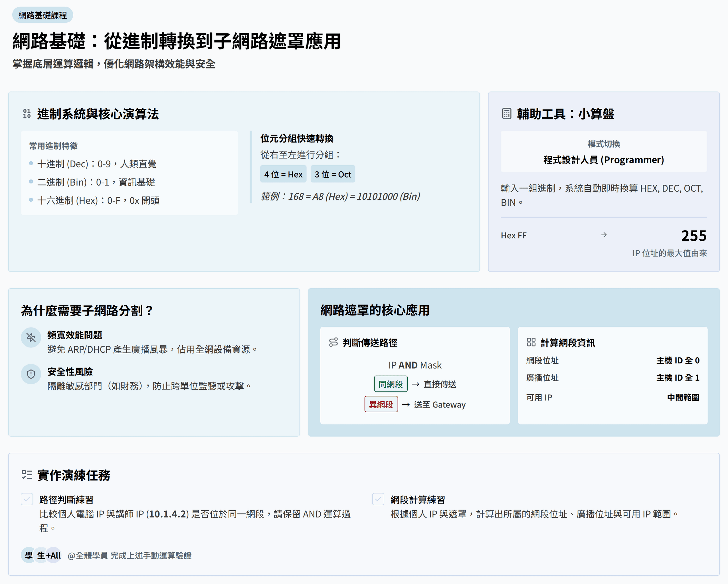Click the shield icon beside 安全性風險
Screen dimensions: 728x584
[x=31, y=374]
